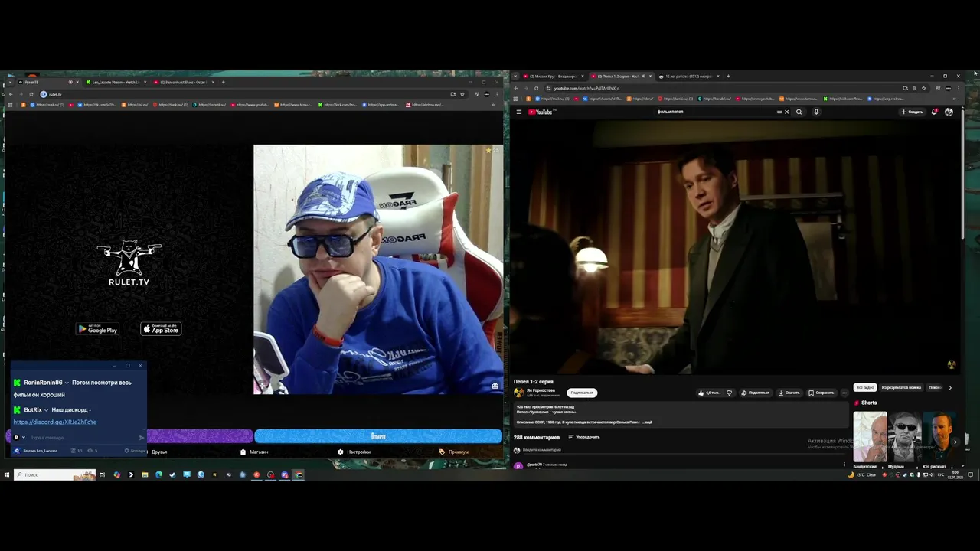Click the Windows taskbar search box
980x551 pixels.
54,474
